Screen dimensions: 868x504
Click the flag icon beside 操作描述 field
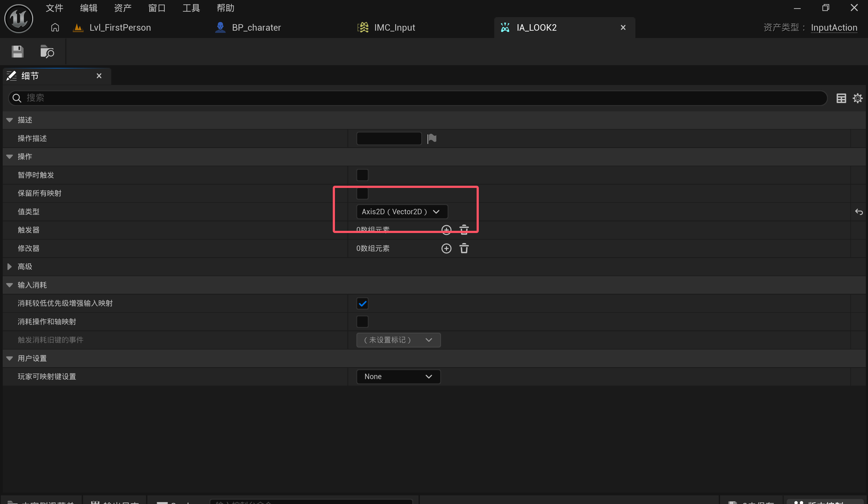[432, 138]
